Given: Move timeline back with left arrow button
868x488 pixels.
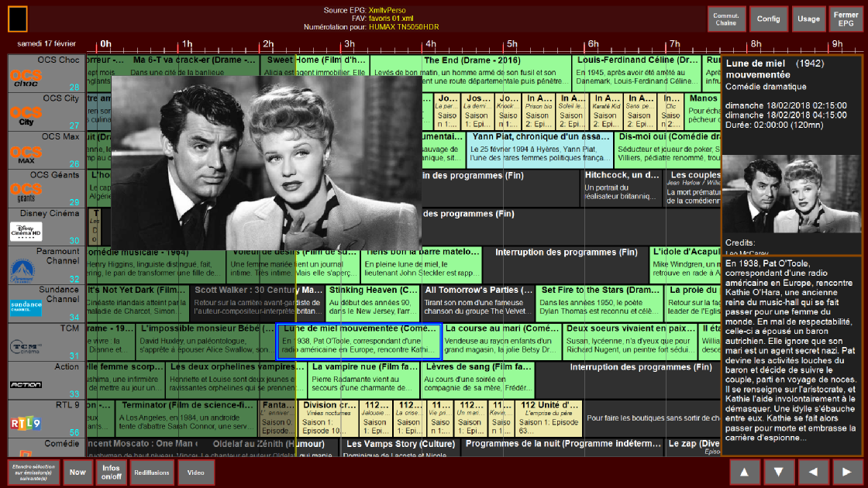Looking at the screenshot, I should (x=813, y=472).
